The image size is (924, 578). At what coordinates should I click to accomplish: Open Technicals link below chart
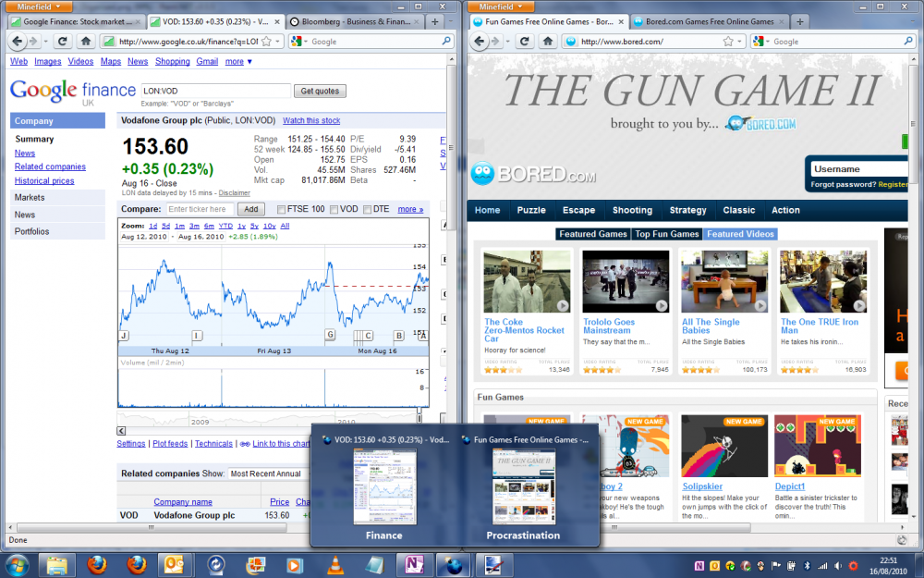coord(213,444)
